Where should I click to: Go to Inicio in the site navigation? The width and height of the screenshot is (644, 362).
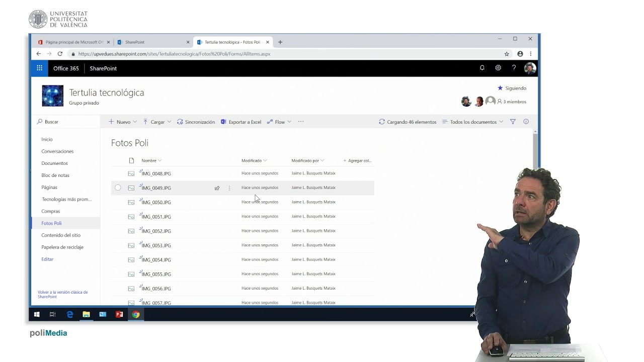pos(47,139)
